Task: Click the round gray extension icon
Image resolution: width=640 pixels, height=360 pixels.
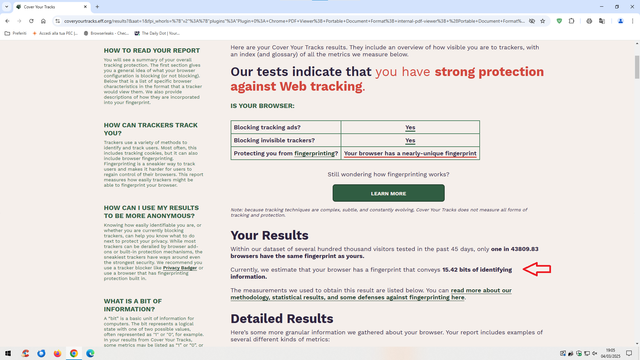Action: pyautogui.click(x=589, y=21)
